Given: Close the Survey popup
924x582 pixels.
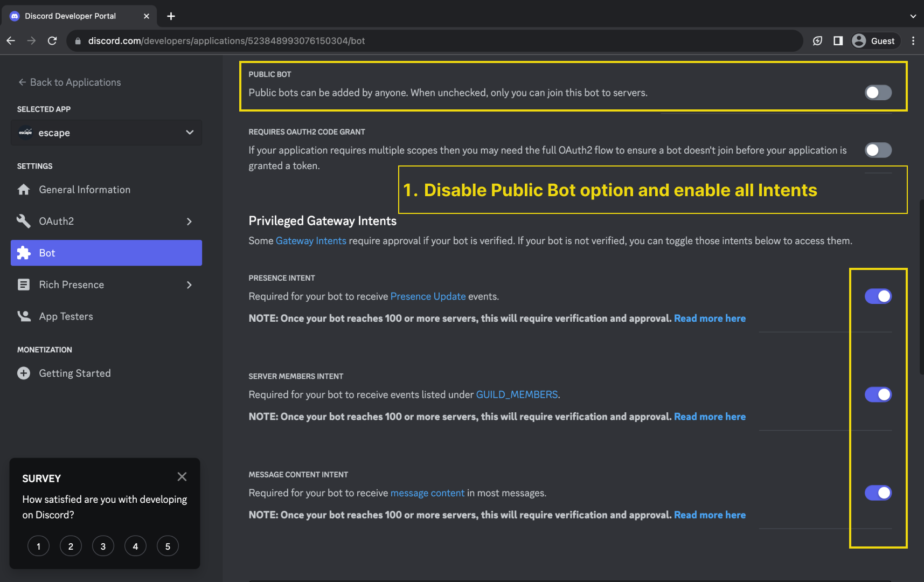Looking at the screenshot, I should [x=182, y=477].
